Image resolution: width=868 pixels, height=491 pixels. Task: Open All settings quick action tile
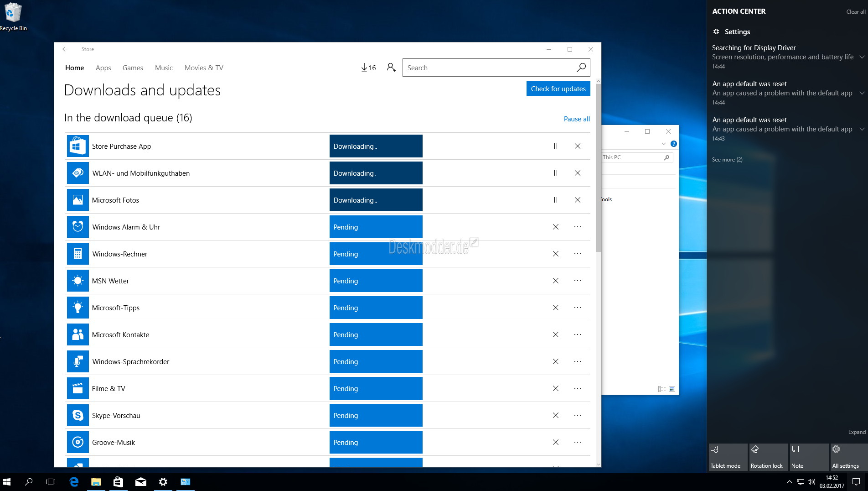pyautogui.click(x=849, y=457)
